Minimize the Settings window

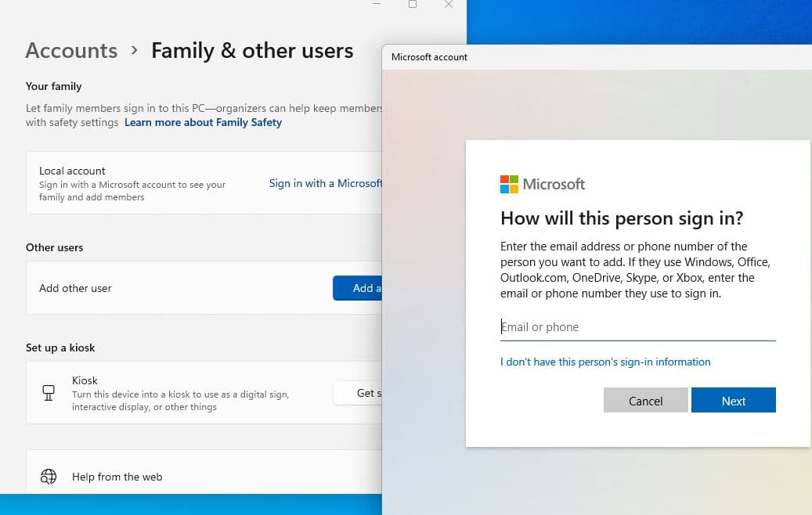(377, 4)
